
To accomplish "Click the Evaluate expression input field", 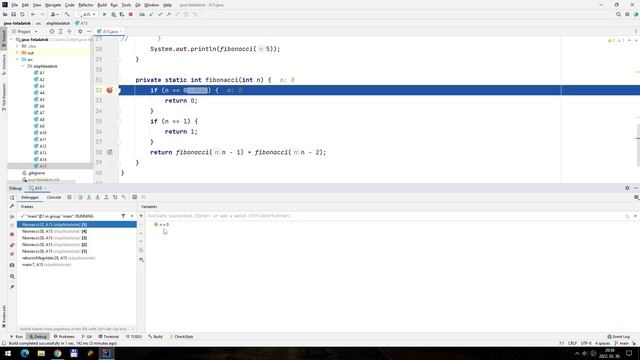I will click(384, 216).
